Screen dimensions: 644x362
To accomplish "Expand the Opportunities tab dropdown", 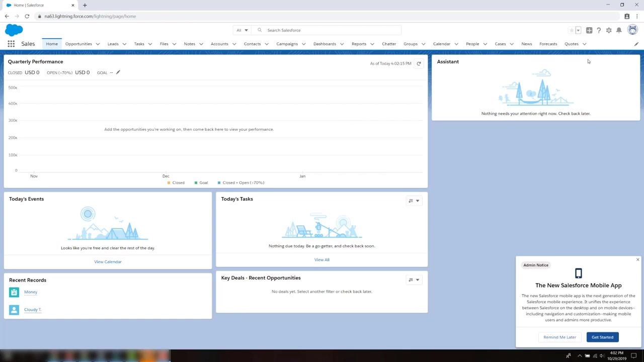I will 98,44.
